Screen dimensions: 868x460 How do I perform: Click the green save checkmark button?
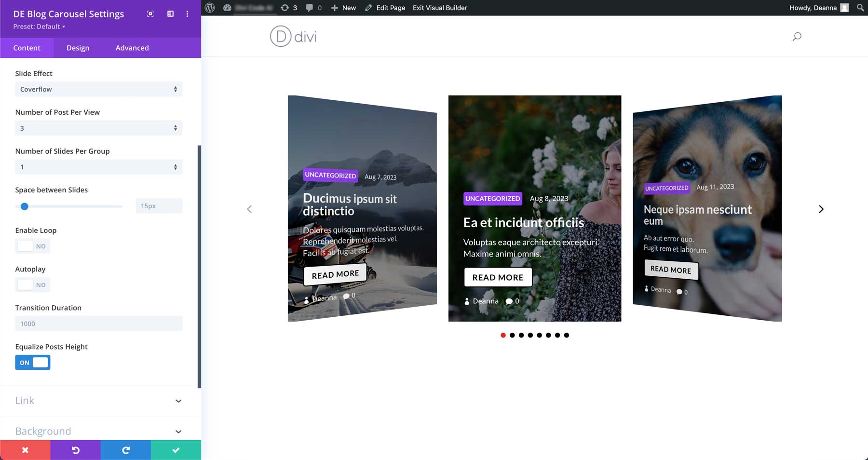176,450
